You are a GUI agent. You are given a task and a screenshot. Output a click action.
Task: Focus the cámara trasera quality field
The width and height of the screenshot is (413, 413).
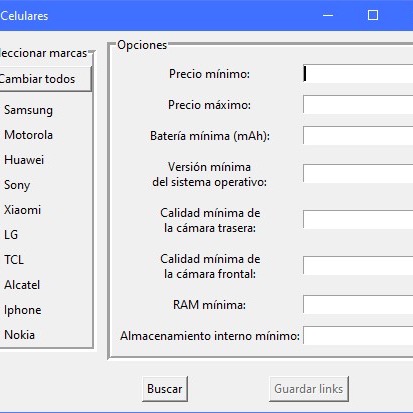point(358,219)
